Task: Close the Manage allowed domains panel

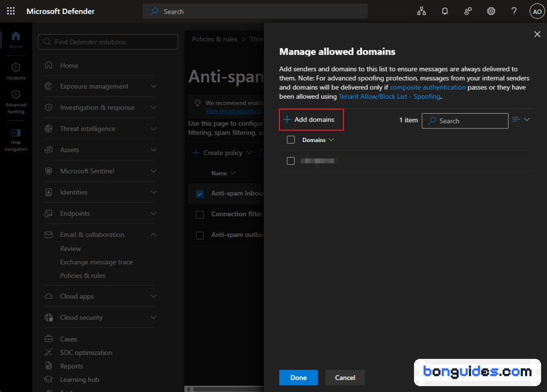Action: click(537, 34)
